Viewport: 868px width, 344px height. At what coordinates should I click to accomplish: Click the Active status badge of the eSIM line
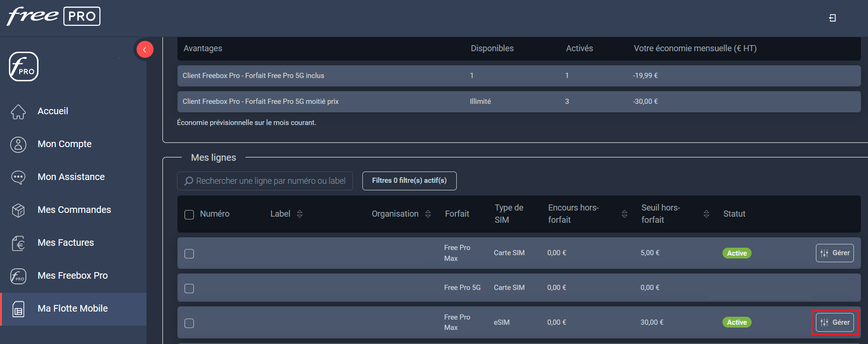pyautogui.click(x=737, y=322)
